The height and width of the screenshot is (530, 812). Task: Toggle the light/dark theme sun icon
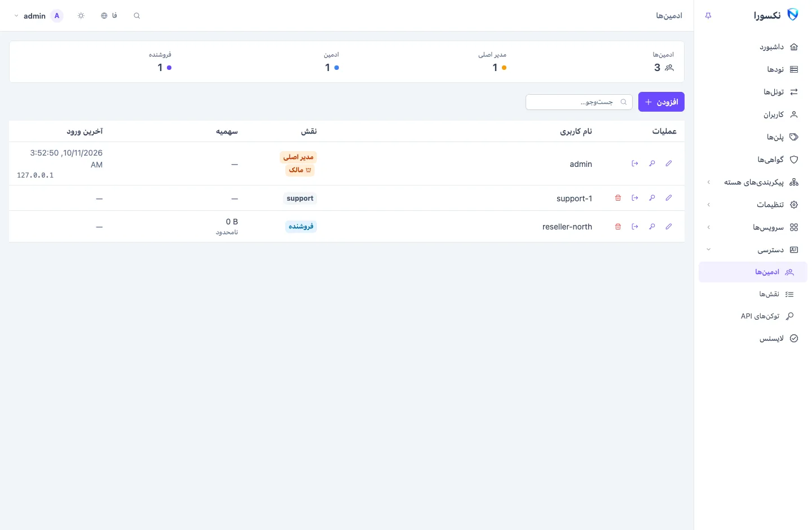tap(81, 16)
